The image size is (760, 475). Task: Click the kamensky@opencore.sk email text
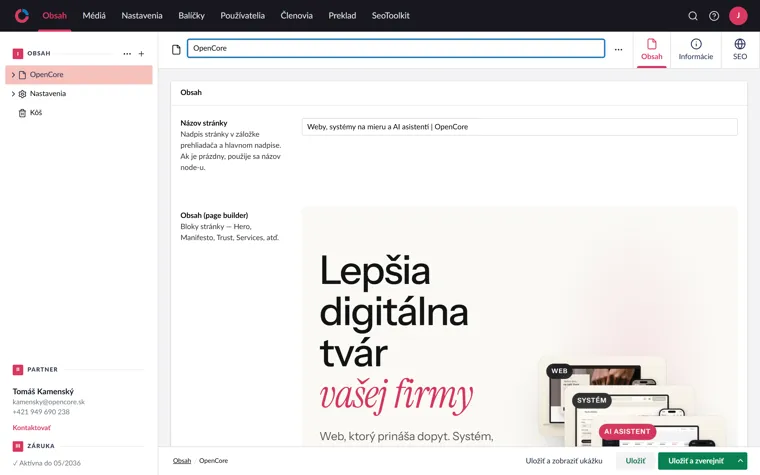pyautogui.click(x=48, y=402)
